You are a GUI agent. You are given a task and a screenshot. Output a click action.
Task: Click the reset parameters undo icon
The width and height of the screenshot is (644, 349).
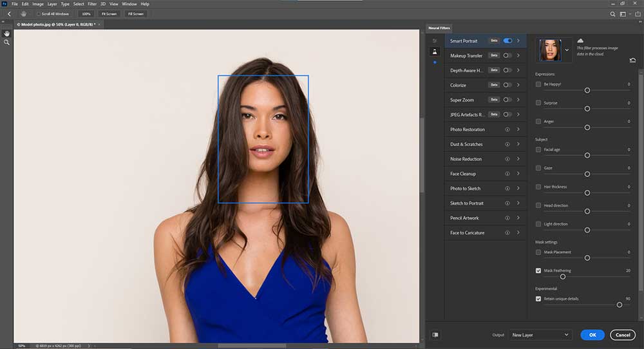(x=632, y=60)
